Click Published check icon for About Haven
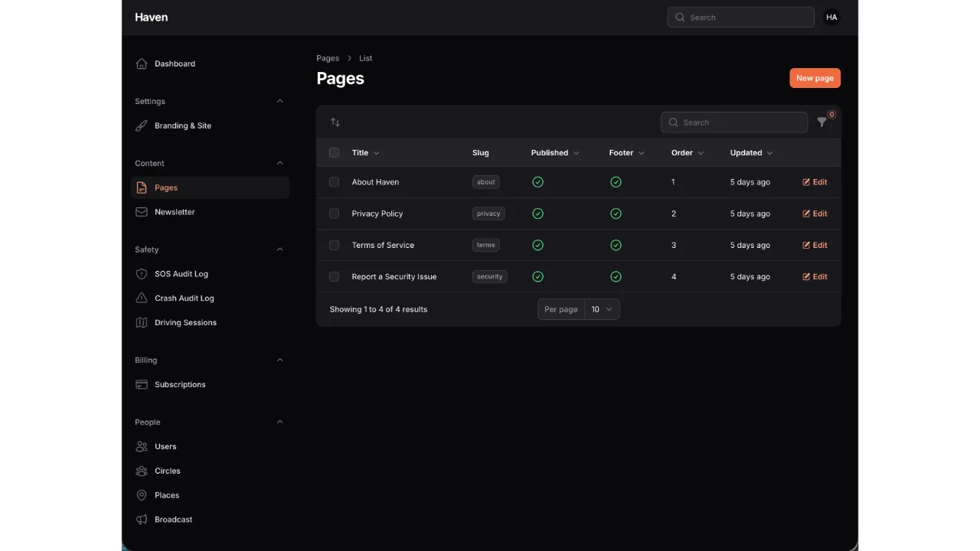The image size is (980, 551). click(537, 182)
